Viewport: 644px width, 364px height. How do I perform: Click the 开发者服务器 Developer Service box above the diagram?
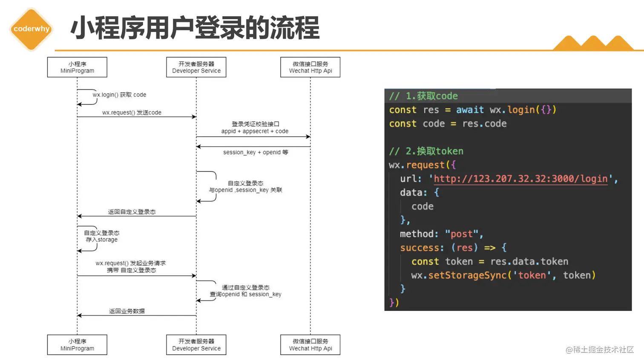click(x=196, y=67)
